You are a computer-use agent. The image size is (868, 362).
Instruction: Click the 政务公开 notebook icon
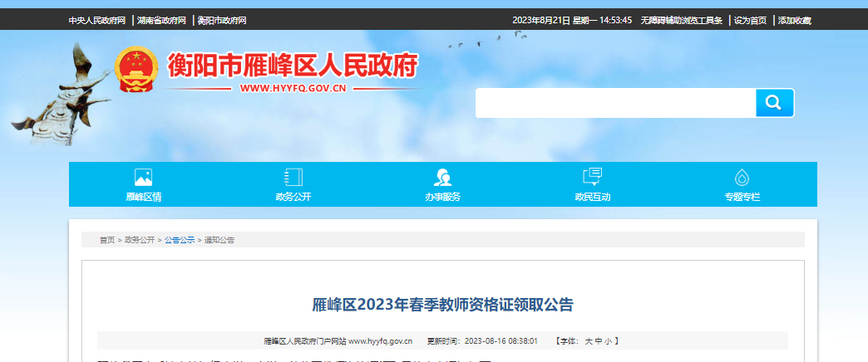click(293, 177)
